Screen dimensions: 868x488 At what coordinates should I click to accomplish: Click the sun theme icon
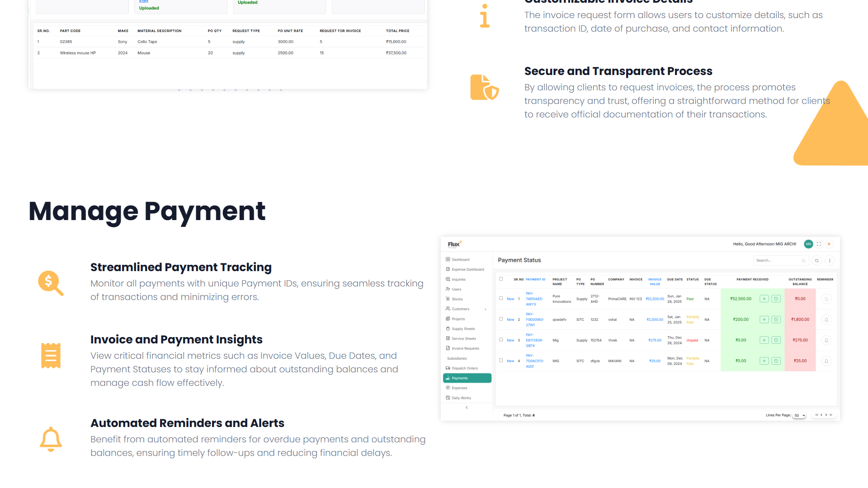[x=829, y=244]
